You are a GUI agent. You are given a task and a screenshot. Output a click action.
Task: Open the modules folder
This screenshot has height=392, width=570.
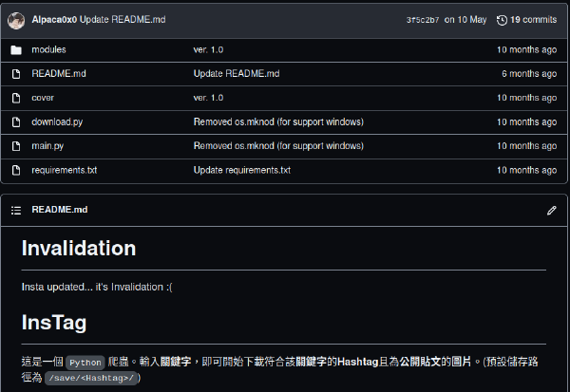coord(48,49)
